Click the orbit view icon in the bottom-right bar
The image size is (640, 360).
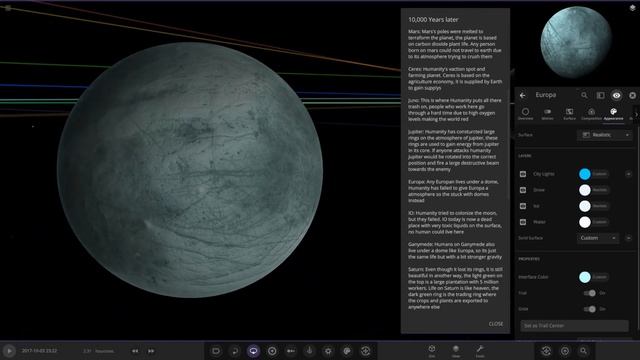click(x=546, y=351)
